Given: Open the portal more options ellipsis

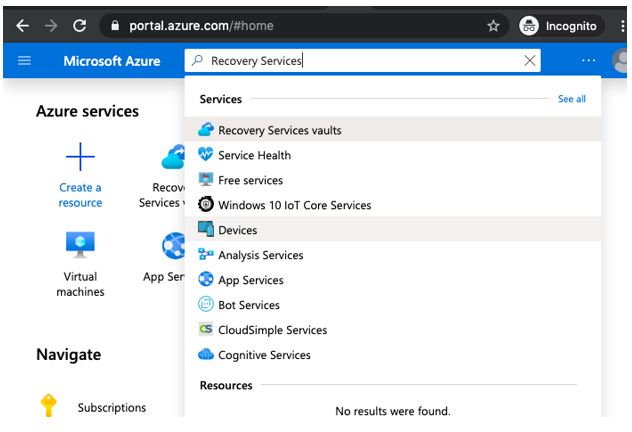Looking at the screenshot, I should 588,61.
